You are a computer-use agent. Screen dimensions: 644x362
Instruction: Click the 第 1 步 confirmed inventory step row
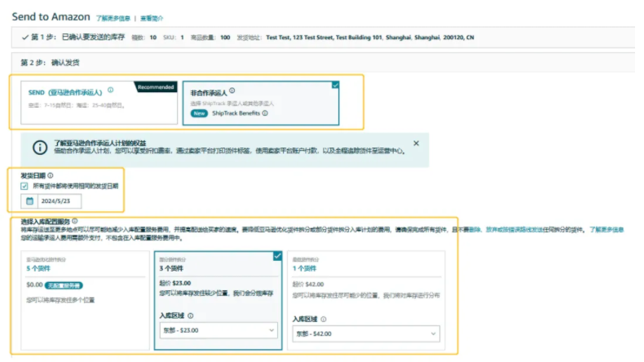click(323, 38)
